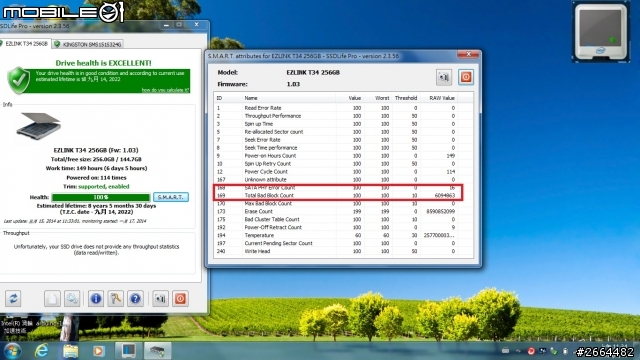Open the Windows Start menu
The width and height of the screenshot is (640, 360).
pos(12,351)
